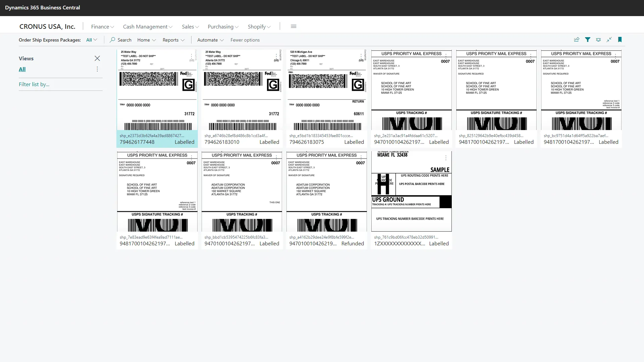Open the three-dot menu beside All view
Image resolution: width=644 pixels, height=362 pixels.
pyautogui.click(x=97, y=69)
